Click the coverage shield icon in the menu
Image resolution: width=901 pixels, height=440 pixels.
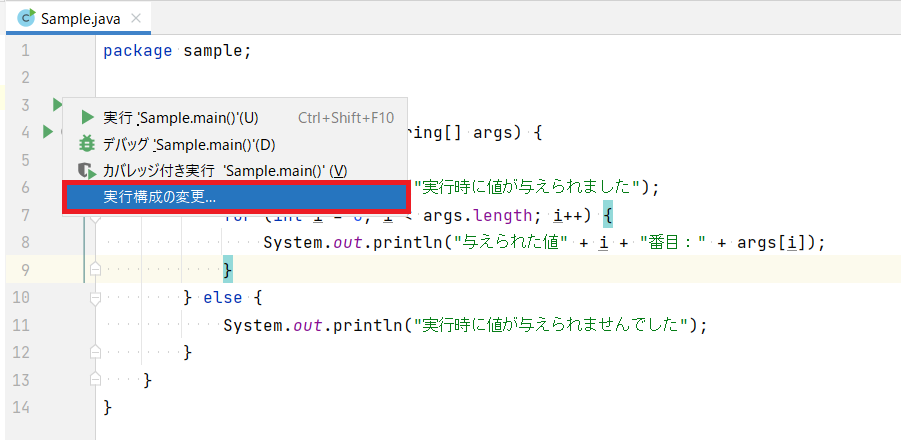pyautogui.click(x=87, y=171)
